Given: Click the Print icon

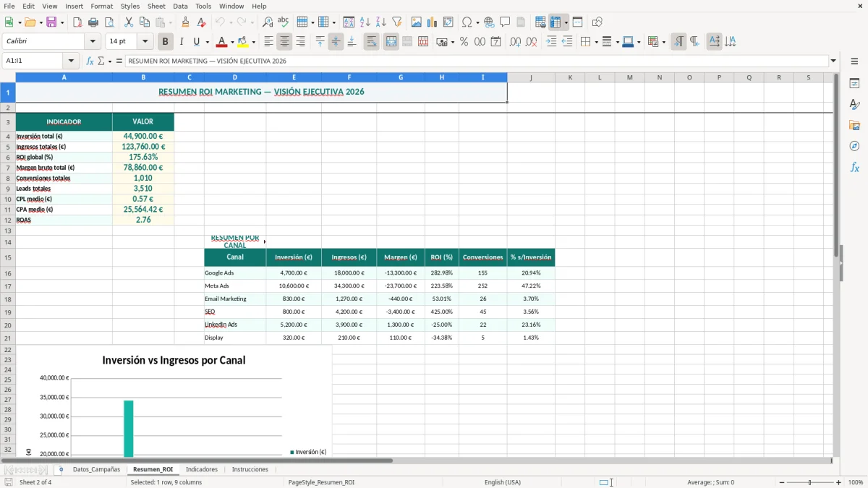Looking at the screenshot, I should [93, 22].
